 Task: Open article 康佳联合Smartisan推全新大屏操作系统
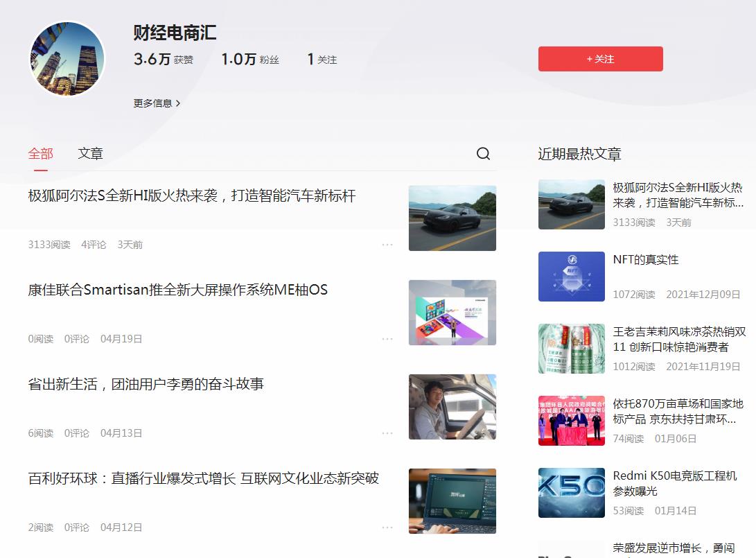(x=178, y=290)
